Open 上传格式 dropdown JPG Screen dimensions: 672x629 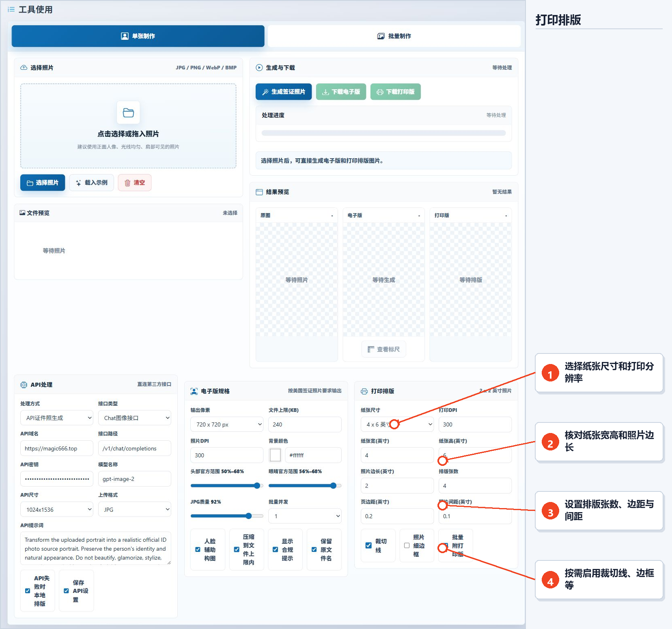coord(135,510)
